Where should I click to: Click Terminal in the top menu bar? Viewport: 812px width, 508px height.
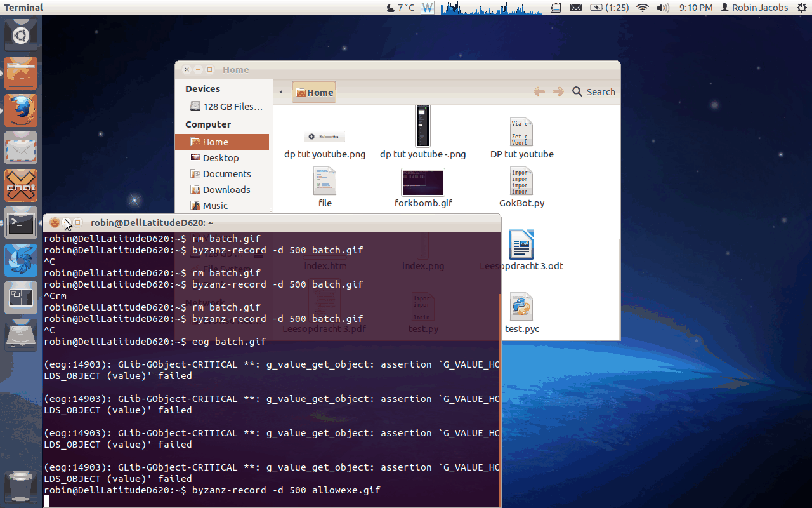[x=23, y=8]
